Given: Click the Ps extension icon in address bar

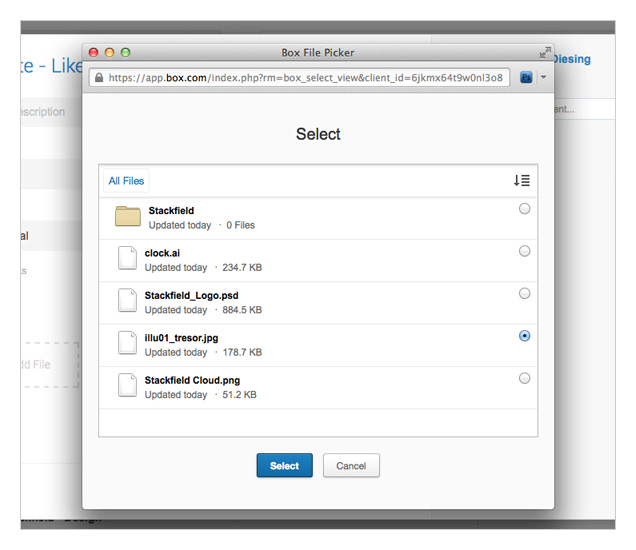Looking at the screenshot, I should click(526, 77).
